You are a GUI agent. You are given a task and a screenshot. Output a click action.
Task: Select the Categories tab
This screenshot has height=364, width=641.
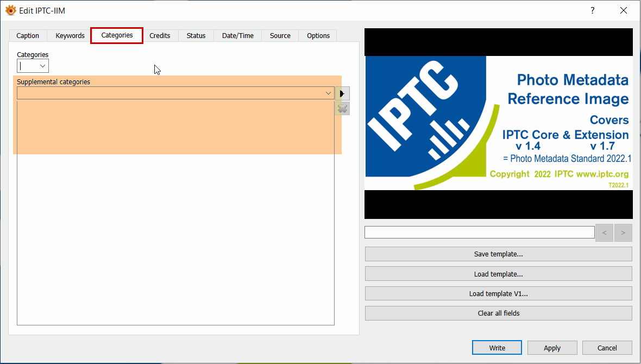tap(117, 35)
